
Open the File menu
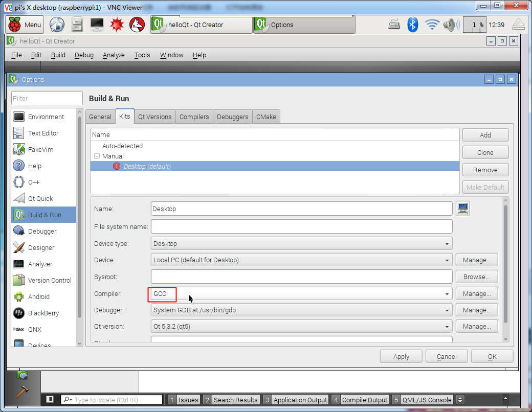(x=16, y=55)
